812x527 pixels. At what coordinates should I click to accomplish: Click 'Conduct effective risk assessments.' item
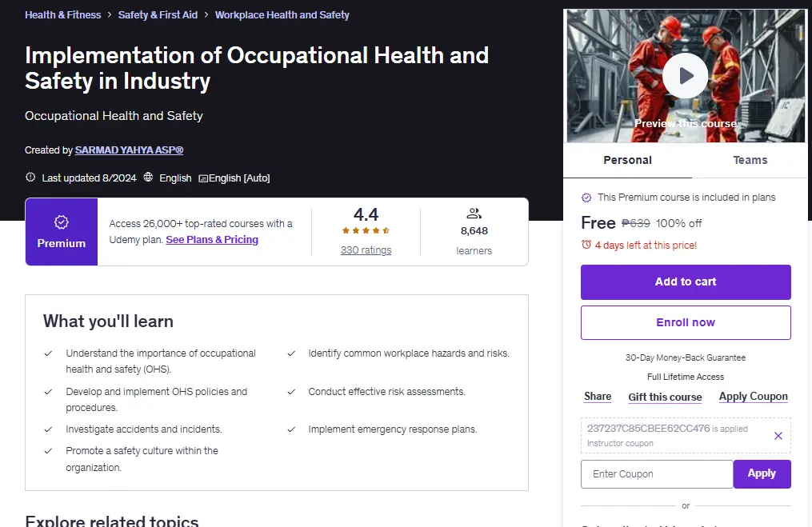coord(387,391)
